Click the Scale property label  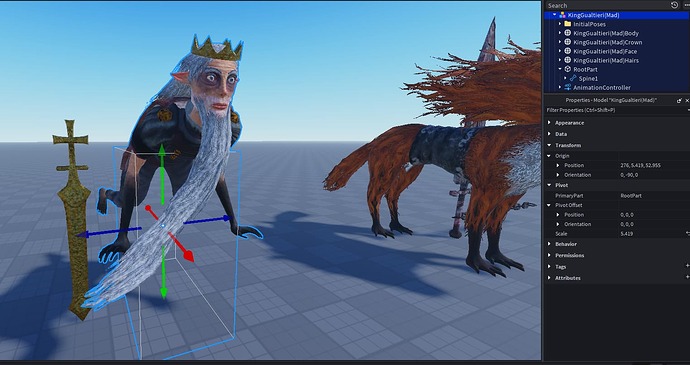click(561, 234)
